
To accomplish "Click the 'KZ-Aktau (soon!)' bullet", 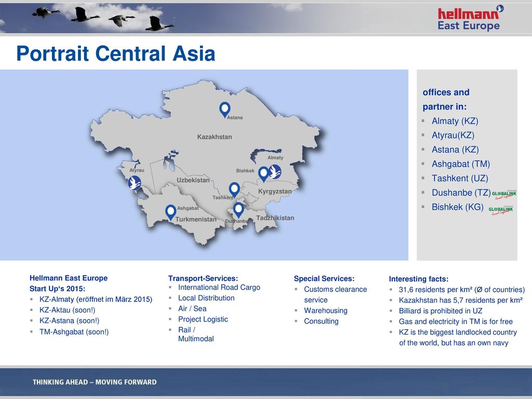I will coord(67,310).
